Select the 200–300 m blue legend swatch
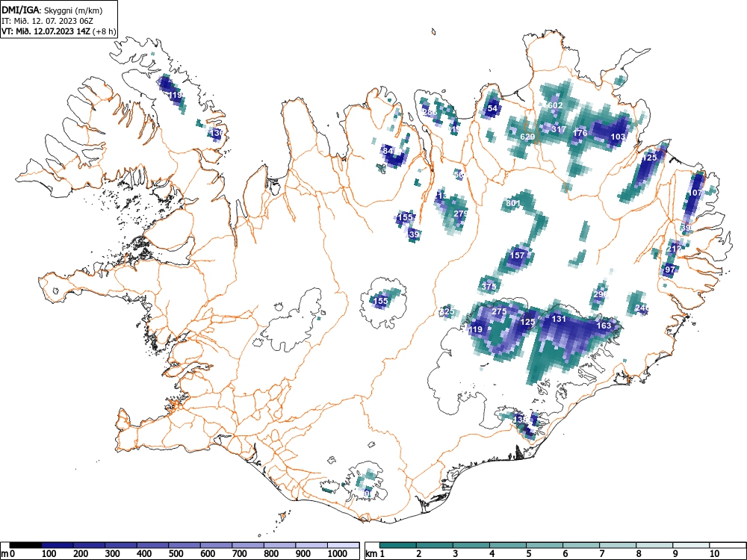747x560 pixels. click(x=89, y=545)
